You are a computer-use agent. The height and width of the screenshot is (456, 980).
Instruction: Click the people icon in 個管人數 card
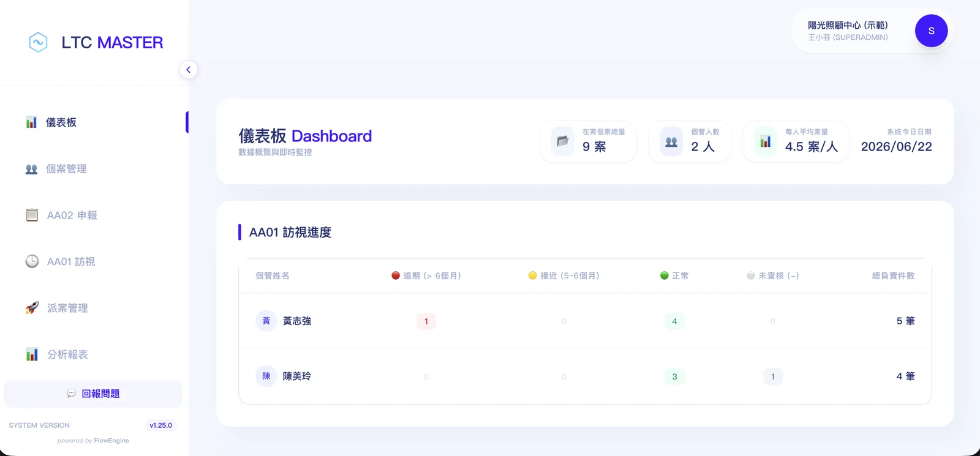coord(671,141)
